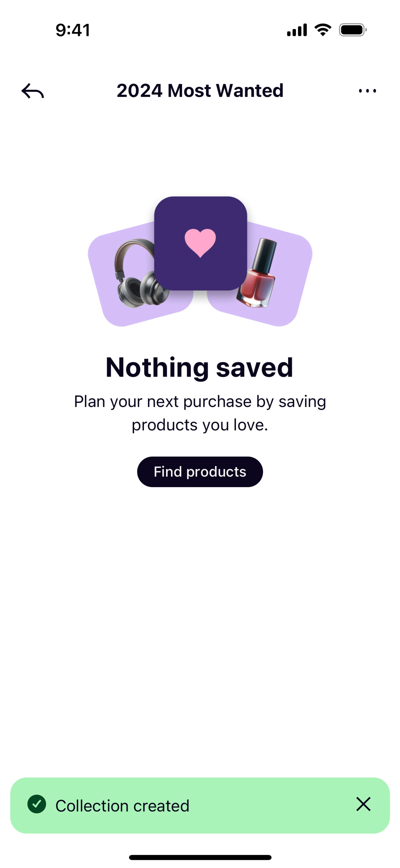
Task: Open the three-dot more options menu
Action: pos(367,91)
